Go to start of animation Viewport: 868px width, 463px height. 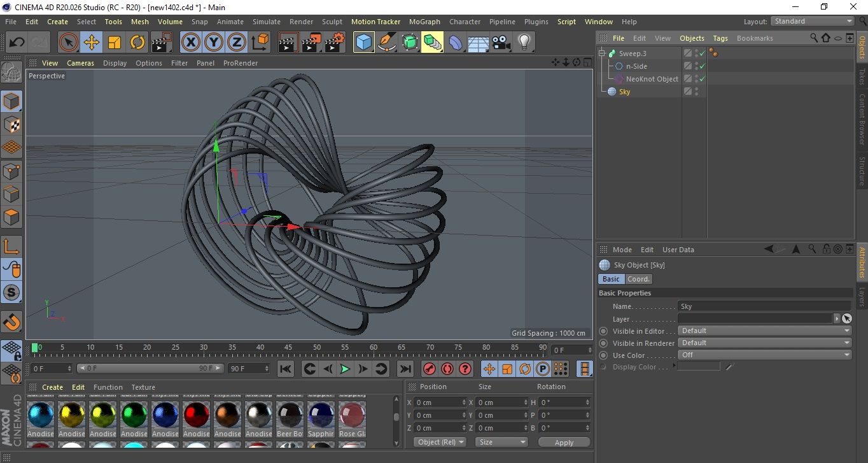click(x=286, y=368)
